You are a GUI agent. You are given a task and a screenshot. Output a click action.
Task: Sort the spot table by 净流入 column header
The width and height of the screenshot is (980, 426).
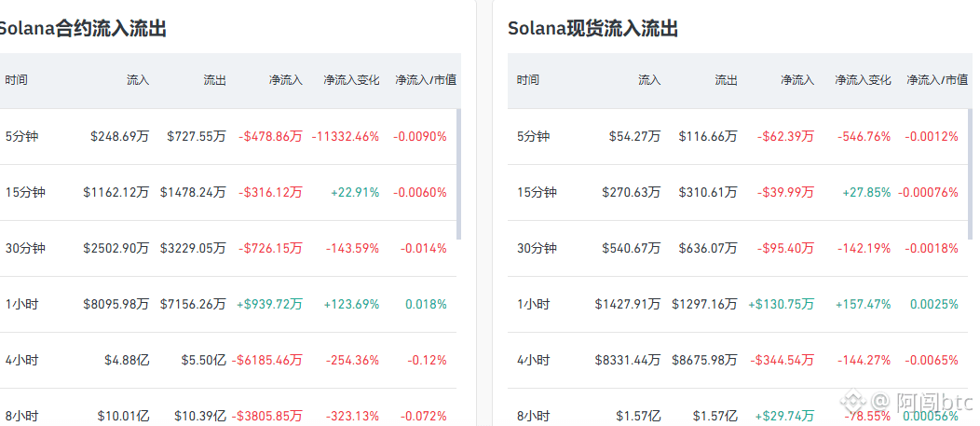coord(796,80)
